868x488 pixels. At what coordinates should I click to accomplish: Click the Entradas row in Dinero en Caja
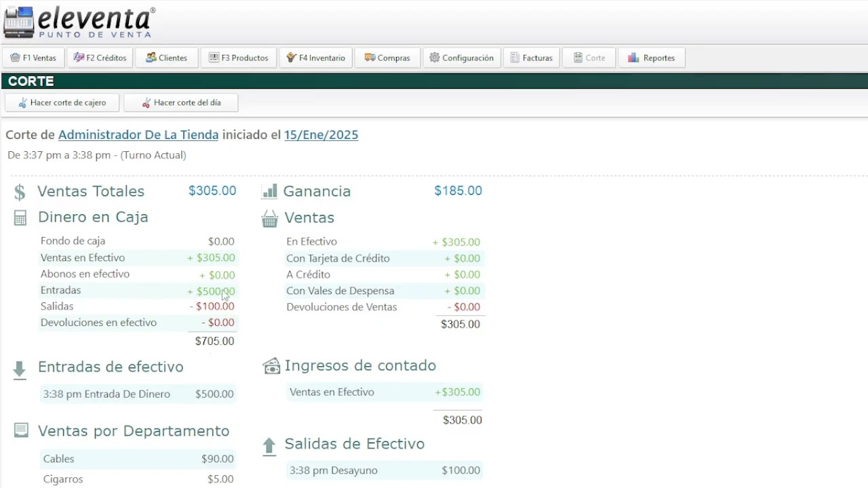pos(138,291)
